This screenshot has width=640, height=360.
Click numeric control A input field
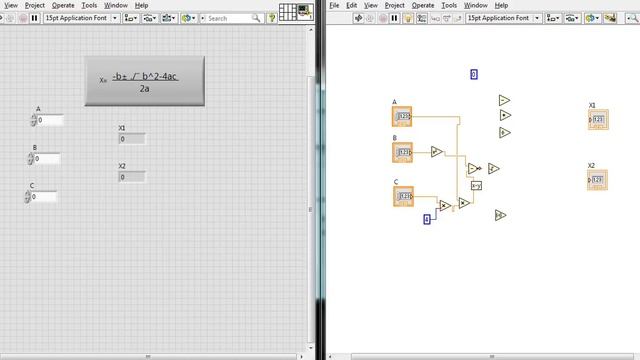(50, 120)
